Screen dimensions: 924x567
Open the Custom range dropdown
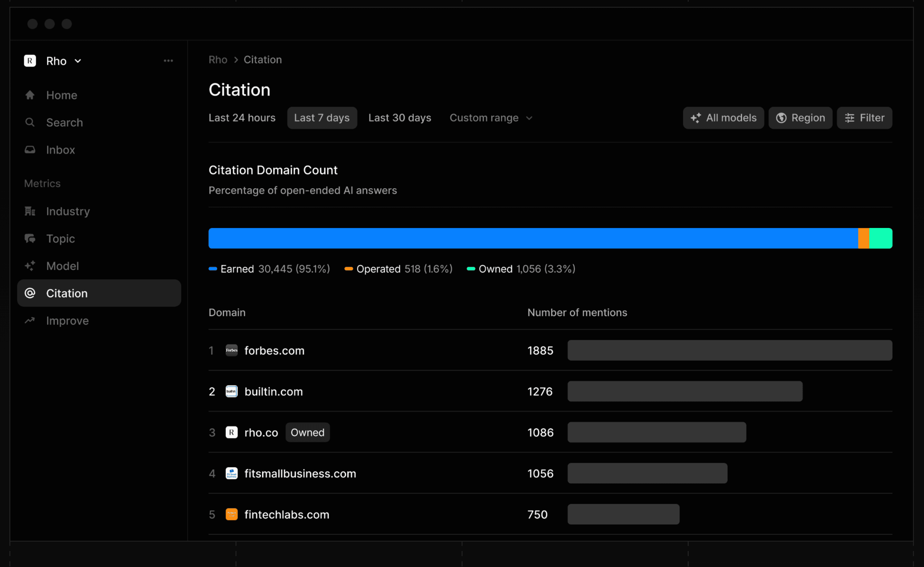pyautogui.click(x=491, y=118)
